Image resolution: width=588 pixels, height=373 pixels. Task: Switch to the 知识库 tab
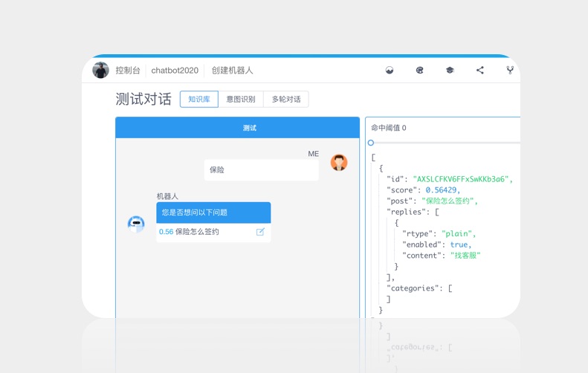click(199, 100)
